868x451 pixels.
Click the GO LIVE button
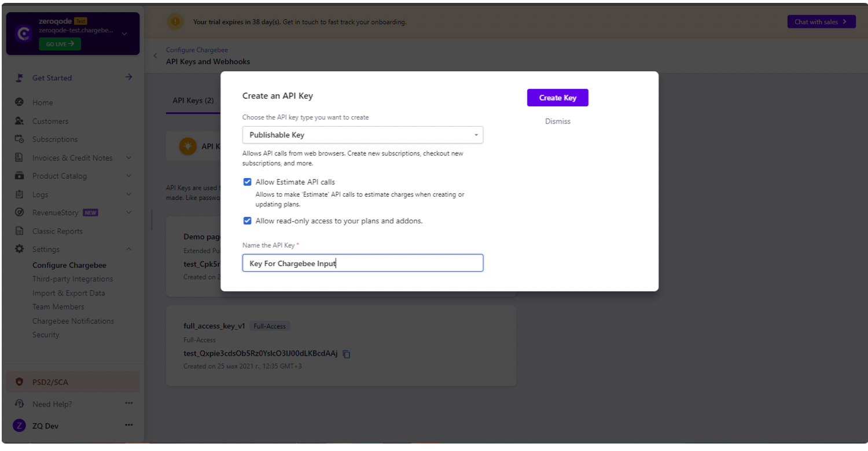pyautogui.click(x=60, y=44)
